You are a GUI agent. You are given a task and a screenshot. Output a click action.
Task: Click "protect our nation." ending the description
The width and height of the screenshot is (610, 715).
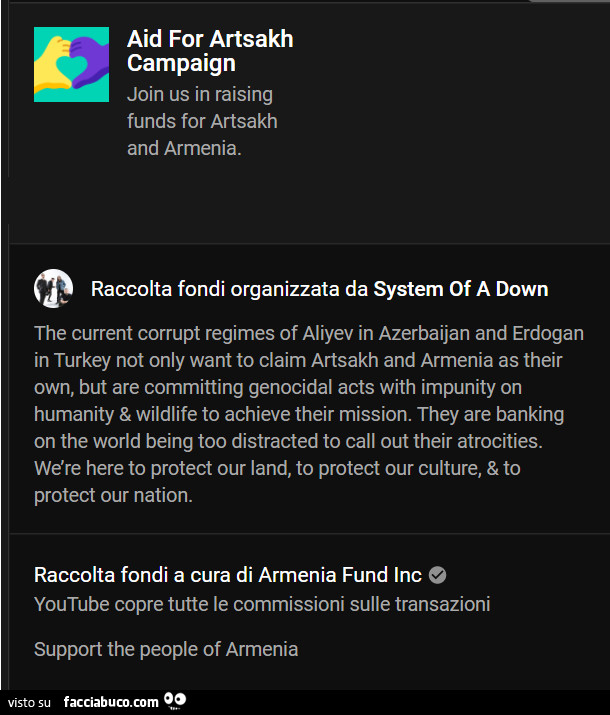[113, 495]
